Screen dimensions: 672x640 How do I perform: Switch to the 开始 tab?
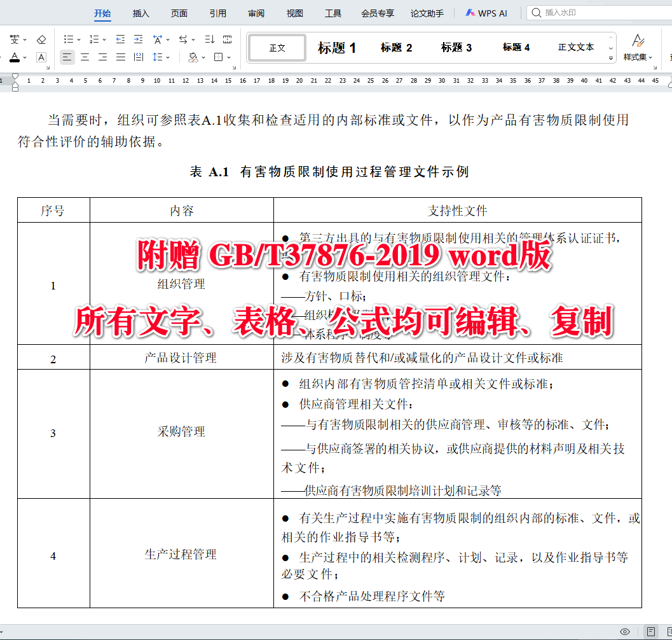[102, 13]
